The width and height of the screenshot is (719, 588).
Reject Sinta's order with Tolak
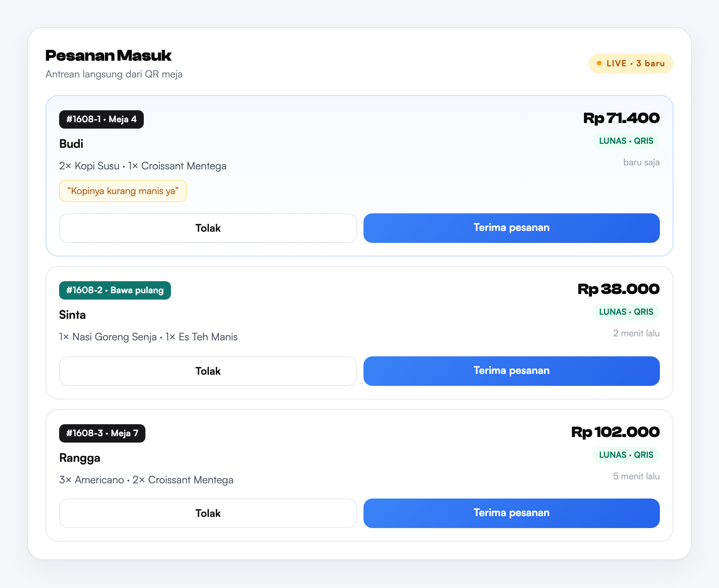(208, 371)
